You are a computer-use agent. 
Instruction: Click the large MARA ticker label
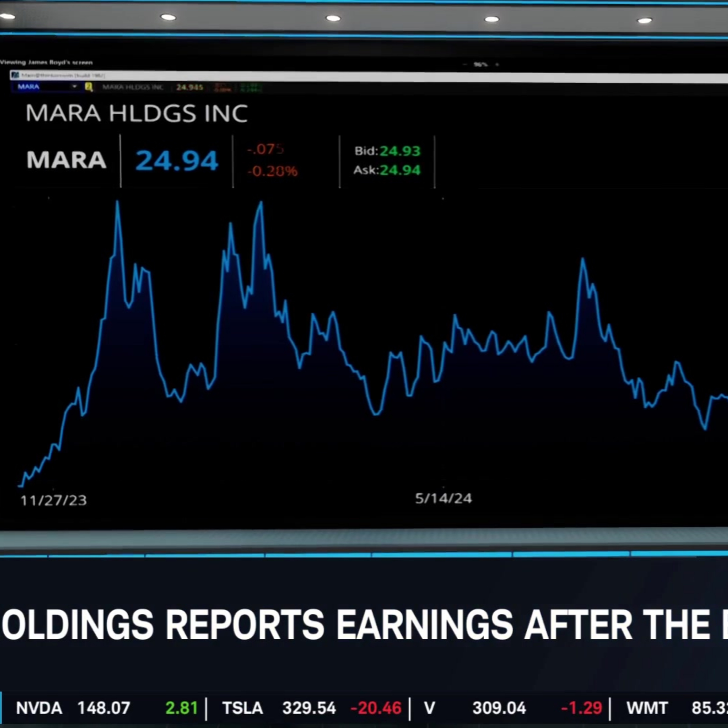coord(66,160)
